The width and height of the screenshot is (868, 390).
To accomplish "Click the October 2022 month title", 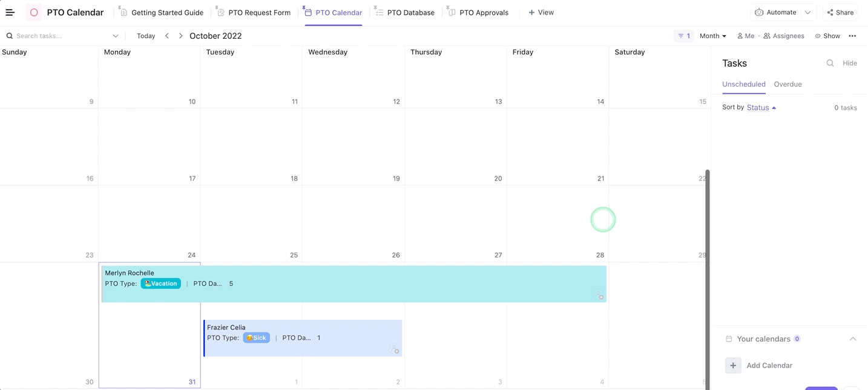I will click(215, 36).
